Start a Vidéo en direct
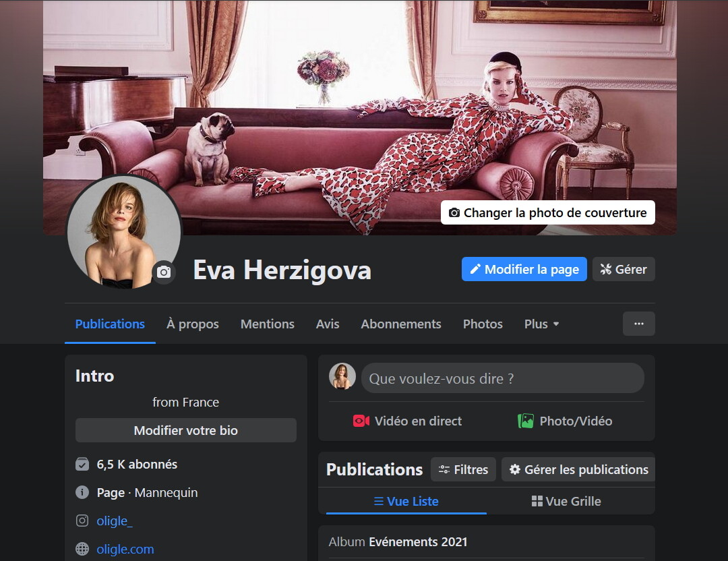 point(408,421)
